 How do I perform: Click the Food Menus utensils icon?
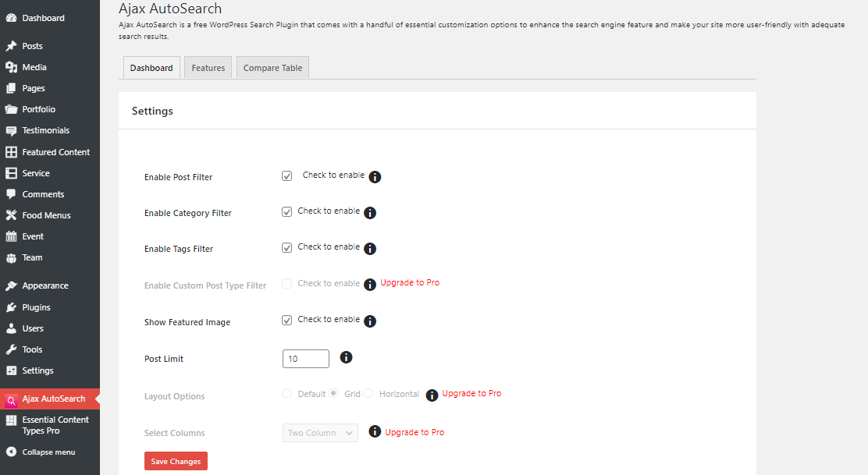point(11,215)
